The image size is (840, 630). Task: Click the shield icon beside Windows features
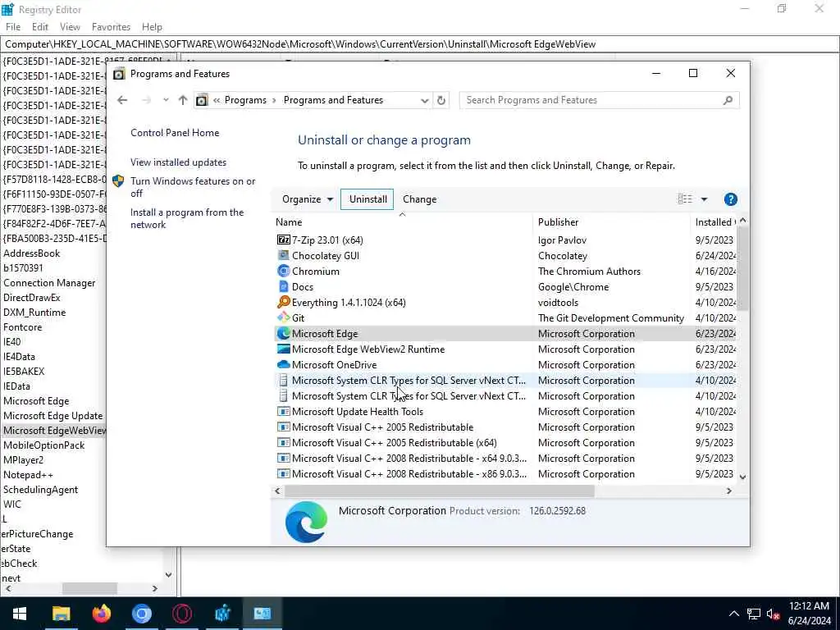point(118,181)
